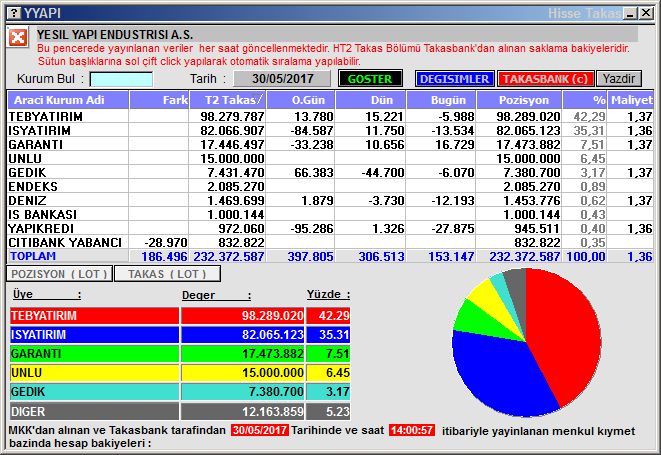Click the 14:00:57 timestamp label
The width and height of the screenshot is (661, 455).
tap(412, 430)
